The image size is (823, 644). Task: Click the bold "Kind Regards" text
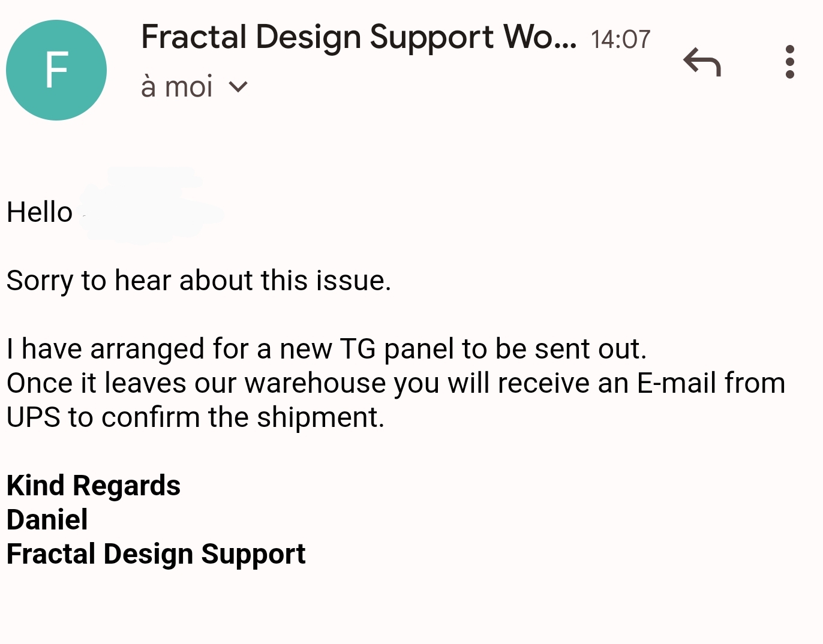tap(94, 486)
